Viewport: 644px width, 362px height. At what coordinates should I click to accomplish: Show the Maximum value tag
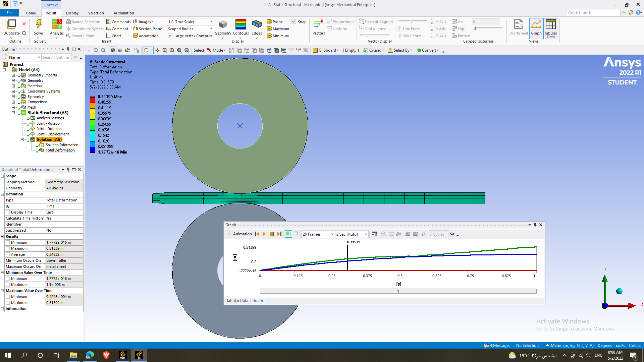point(278,29)
